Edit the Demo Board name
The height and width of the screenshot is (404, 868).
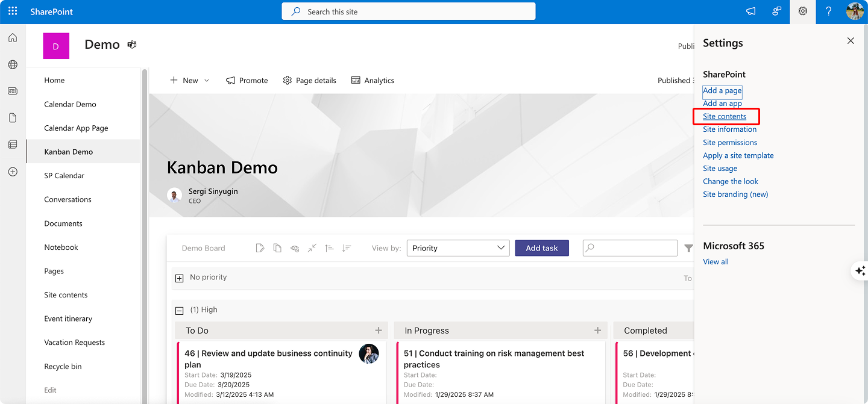(260, 248)
